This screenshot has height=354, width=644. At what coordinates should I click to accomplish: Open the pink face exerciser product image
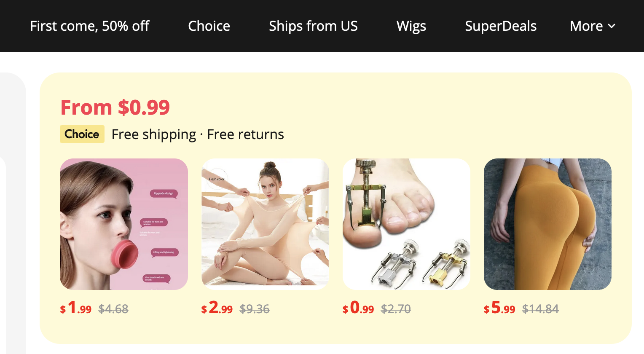[124, 224]
